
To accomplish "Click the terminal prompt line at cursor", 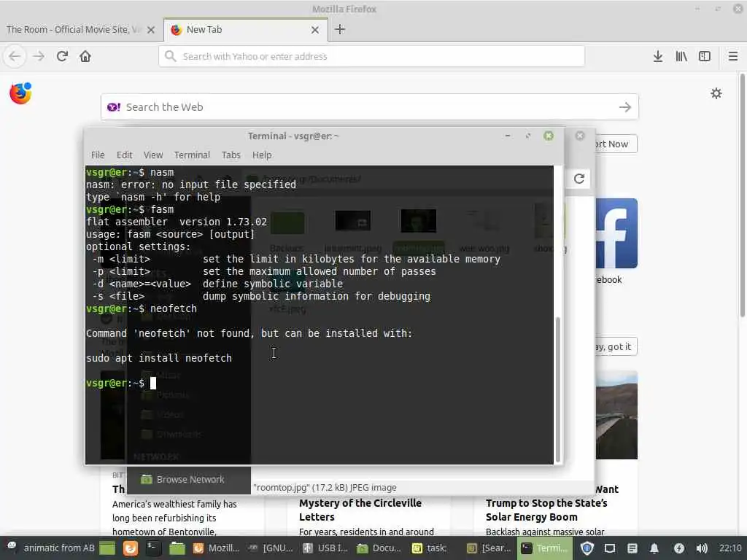I will pos(121,383).
